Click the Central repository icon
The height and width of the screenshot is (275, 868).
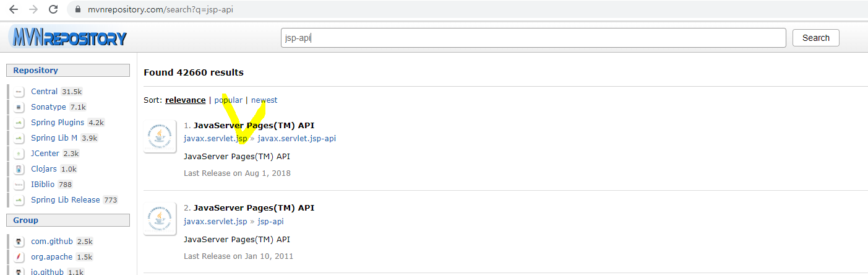click(19, 92)
